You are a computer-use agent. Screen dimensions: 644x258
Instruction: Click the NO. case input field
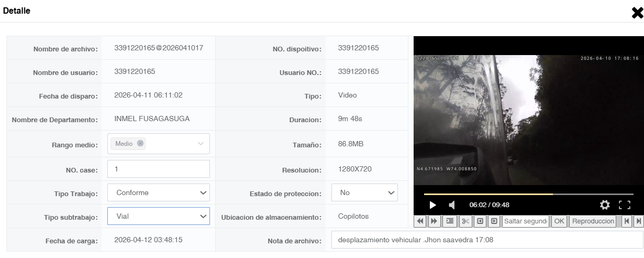[159, 169]
